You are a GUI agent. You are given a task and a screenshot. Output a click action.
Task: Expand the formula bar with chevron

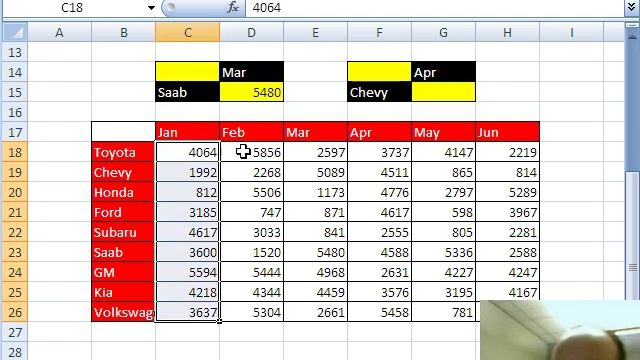tap(631, 8)
